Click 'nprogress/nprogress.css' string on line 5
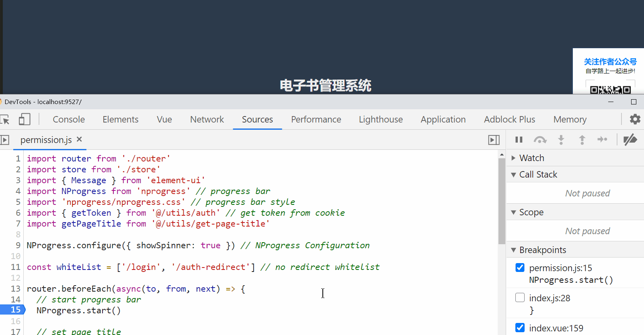Screen dimensions: 644x335 (123, 202)
